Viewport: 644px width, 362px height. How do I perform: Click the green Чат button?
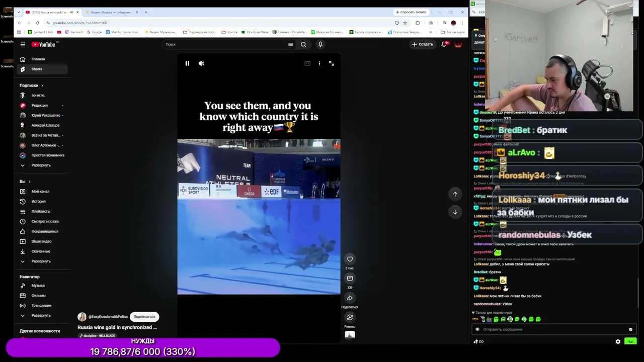(630, 341)
